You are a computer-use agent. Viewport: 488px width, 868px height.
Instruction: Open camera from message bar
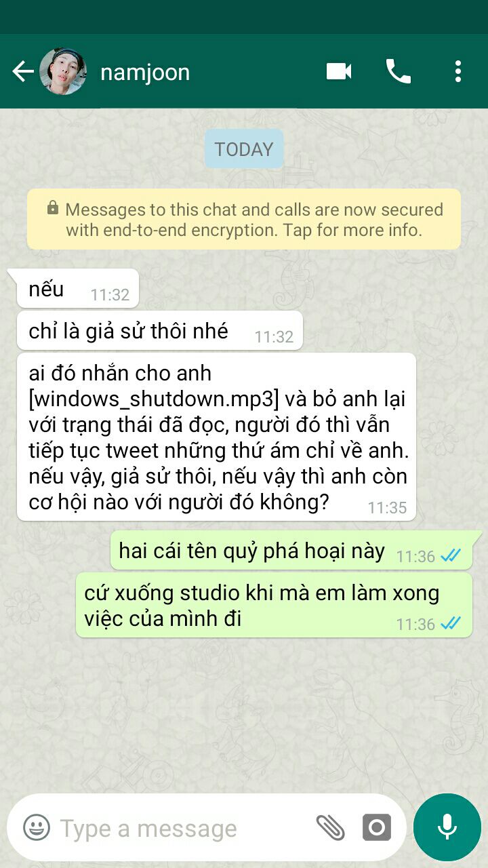(x=377, y=827)
